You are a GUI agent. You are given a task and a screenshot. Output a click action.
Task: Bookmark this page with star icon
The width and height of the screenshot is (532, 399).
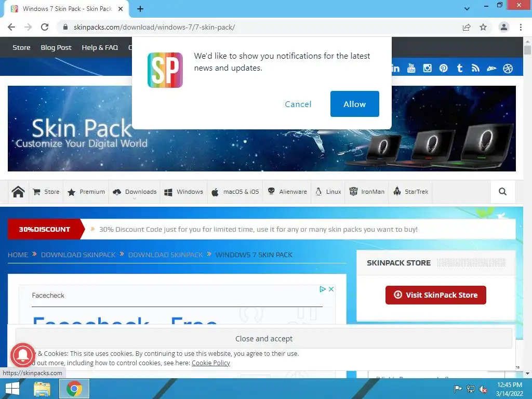point(483,27)
